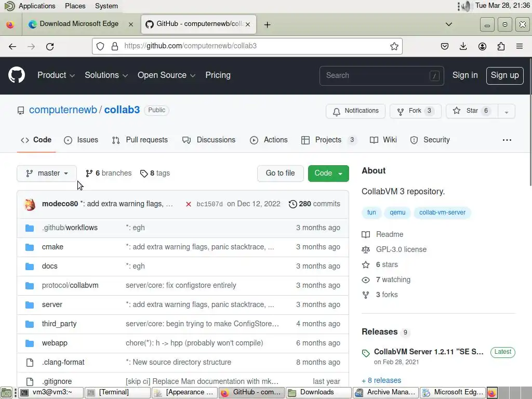The image size is (532, 399).
Task: Reload the page with the refresh icon
Action: pyautogui.click(x=50, y=46)
